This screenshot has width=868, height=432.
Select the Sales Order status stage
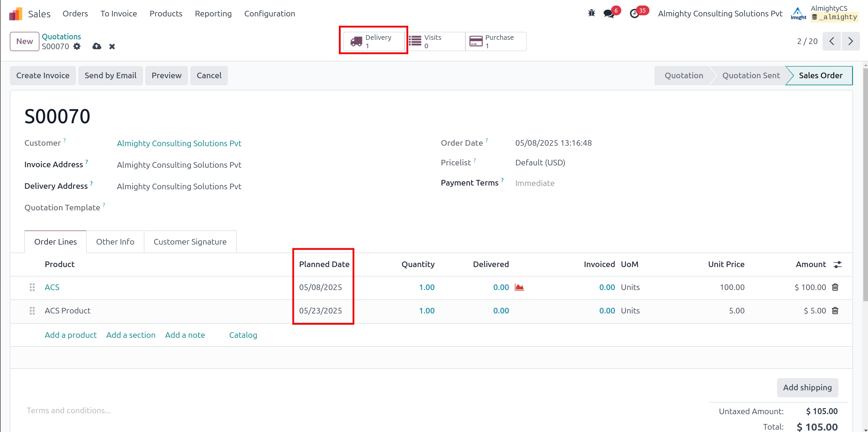[820, 75]
